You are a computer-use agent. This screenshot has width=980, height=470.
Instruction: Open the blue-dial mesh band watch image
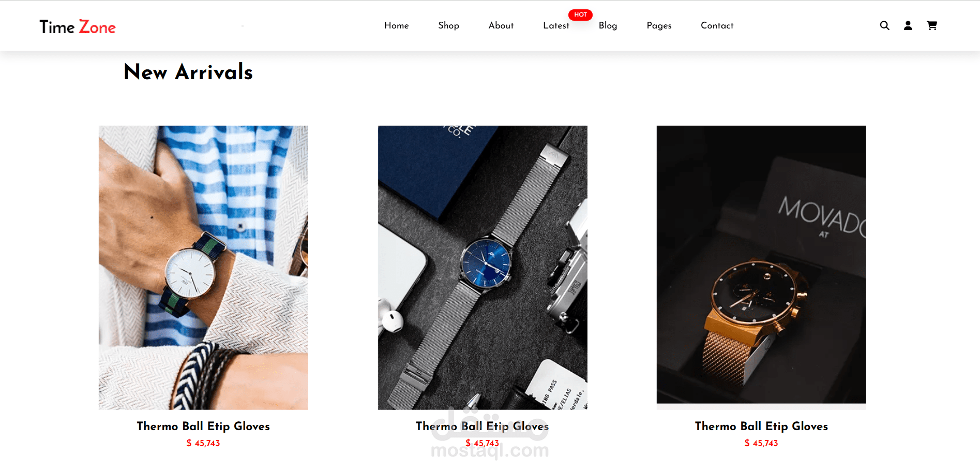[483, 268]
